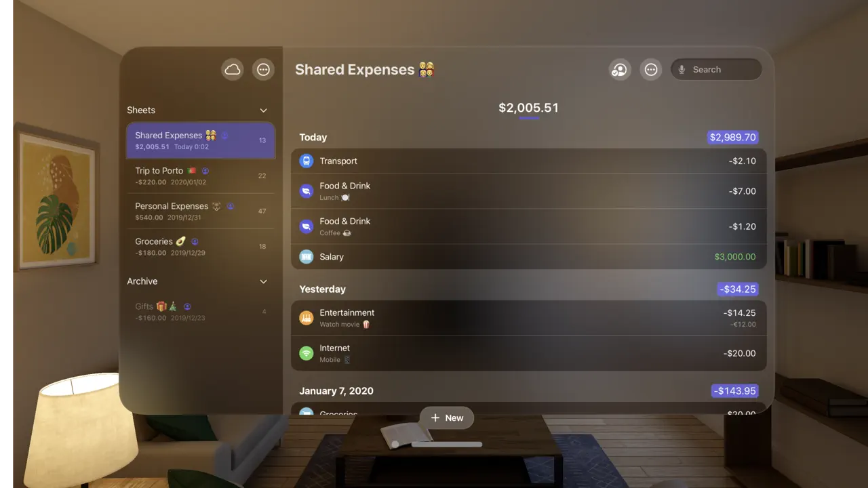The height and width of the screenshot is (488, 868).
Task: Click the Internet wifi category icon
Action: click(x=307, y=353)
